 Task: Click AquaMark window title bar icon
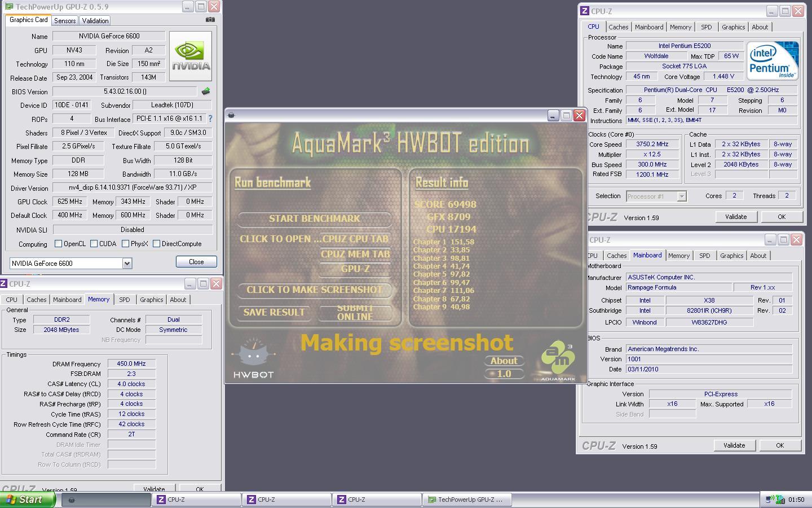coord(231,115)
